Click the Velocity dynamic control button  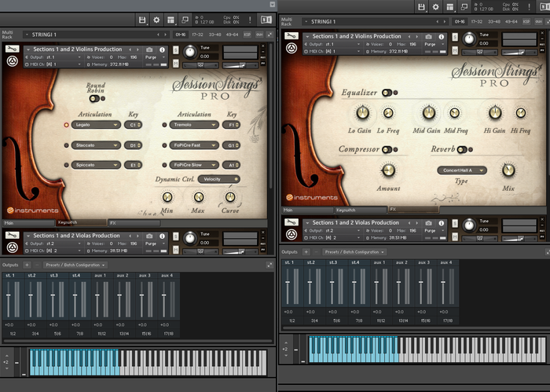click(x=219, y=179)
